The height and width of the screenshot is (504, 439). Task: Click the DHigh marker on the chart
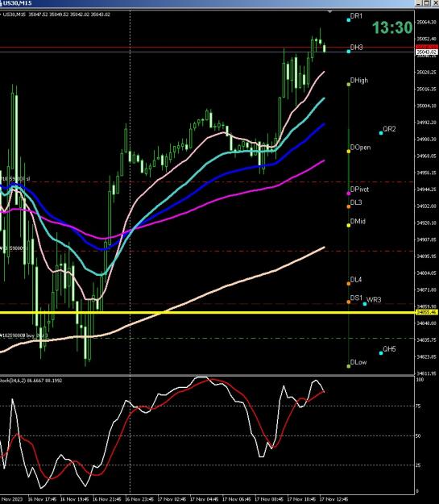pos(349,84)
